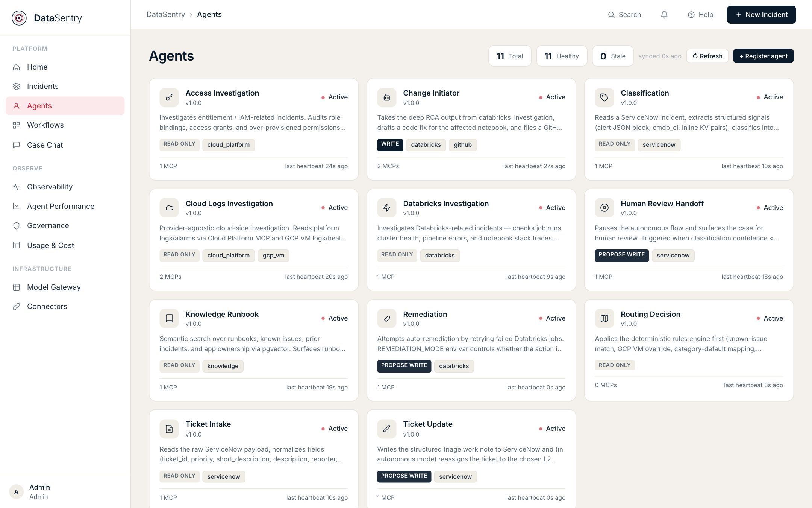Viewport: 812px width, 508px height.
Task: Click the Routing Decision card title
Action: [x=650, y=314]
